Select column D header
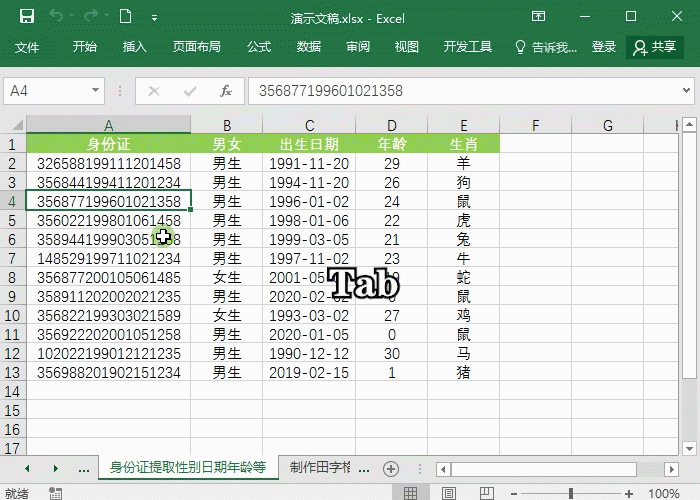 (392, 125)
